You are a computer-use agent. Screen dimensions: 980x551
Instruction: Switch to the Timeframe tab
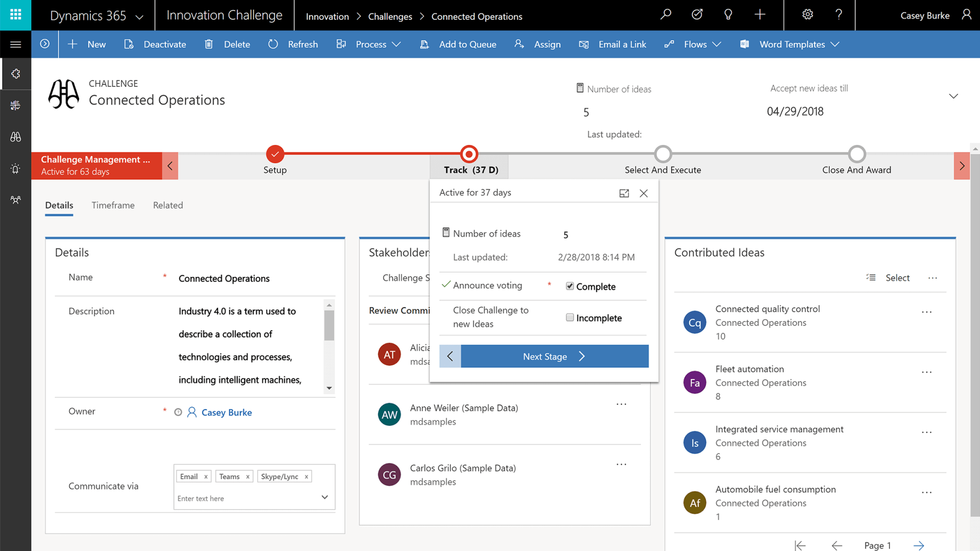[x=112, y=205]
